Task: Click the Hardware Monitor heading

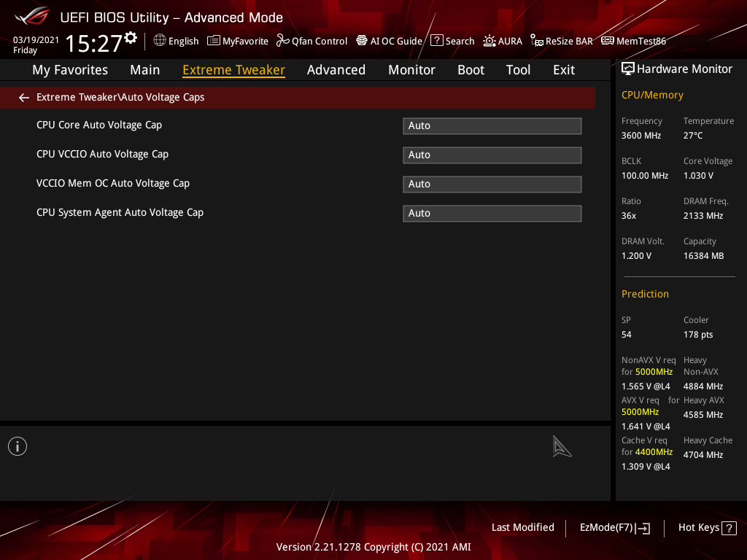Action: [684, 69]
